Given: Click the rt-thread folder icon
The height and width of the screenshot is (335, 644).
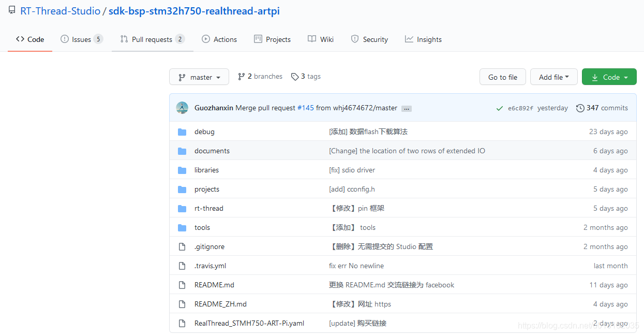Looking at the screenshot, I should 182,209.
